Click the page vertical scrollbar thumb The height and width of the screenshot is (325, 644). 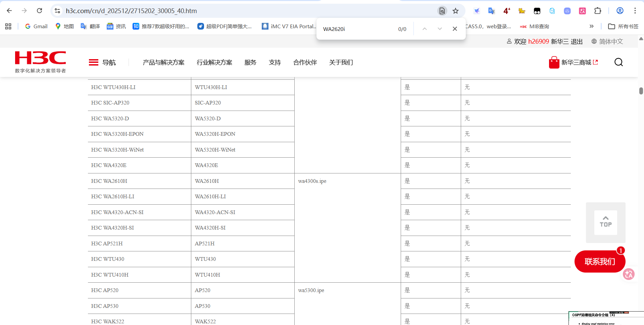pyautogui.click(x=641, y=91)
